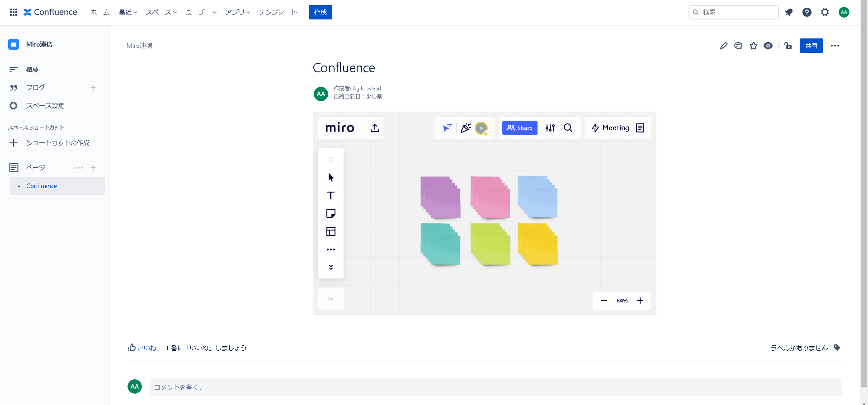The image size is (868, 405).
Task: Click the blue 作成 create button
Action: coord(320,12)
